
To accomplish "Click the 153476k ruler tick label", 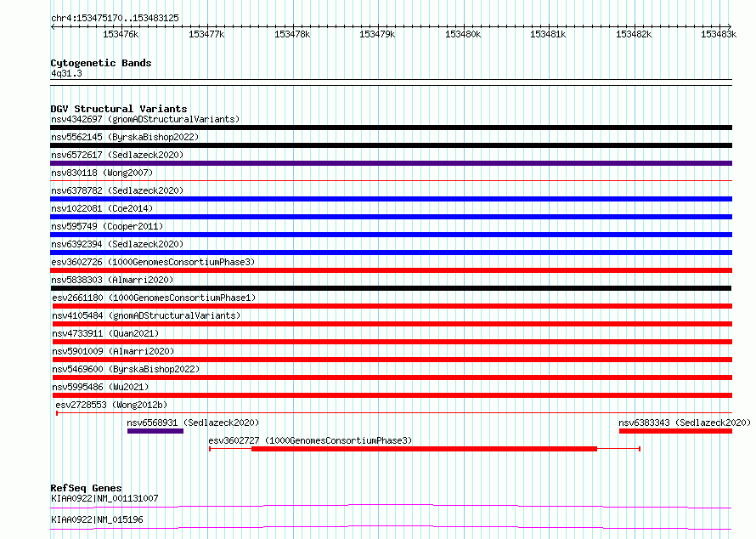I will pyautogui.click(x=121, y=34).
